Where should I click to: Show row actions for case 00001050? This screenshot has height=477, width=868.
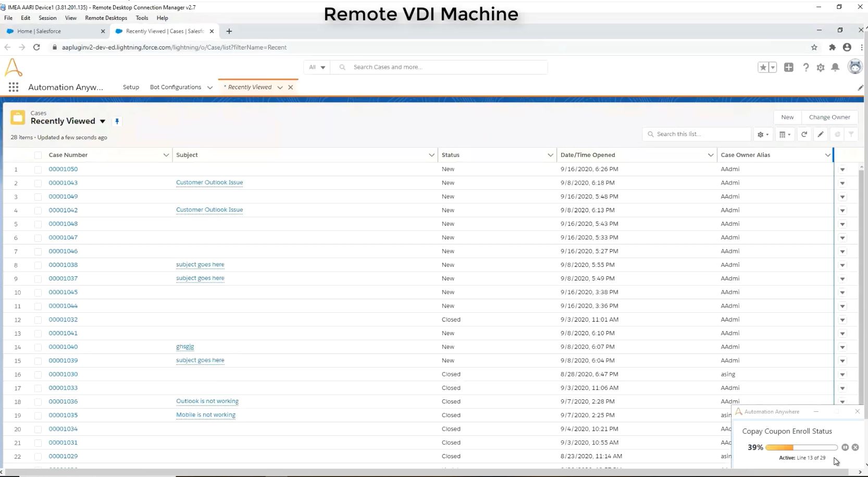[842, 169]
